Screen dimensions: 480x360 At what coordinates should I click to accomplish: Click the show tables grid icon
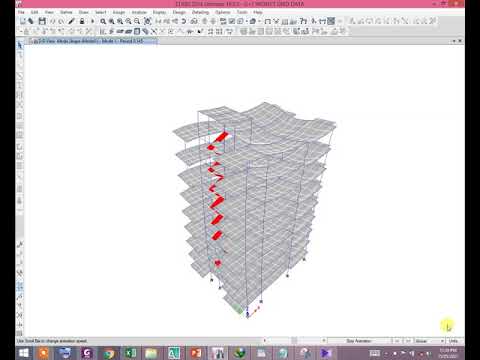click(x=331, y=21)
